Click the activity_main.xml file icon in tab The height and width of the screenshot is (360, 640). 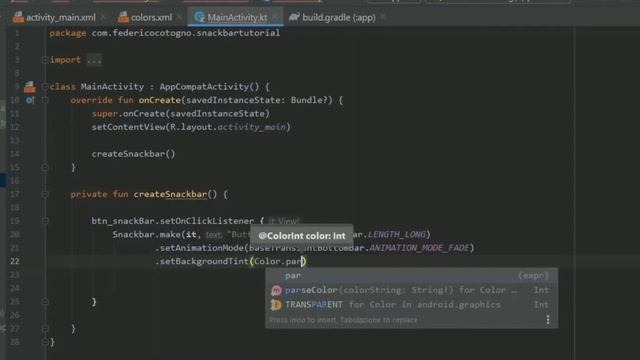(18, 17)
